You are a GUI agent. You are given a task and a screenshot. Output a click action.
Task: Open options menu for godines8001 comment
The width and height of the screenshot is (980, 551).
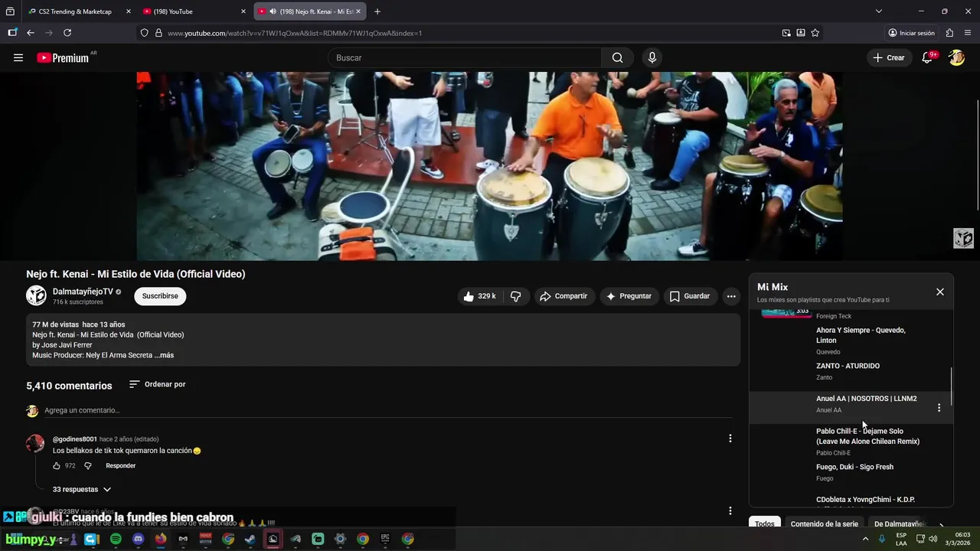(x=730, y=439)
